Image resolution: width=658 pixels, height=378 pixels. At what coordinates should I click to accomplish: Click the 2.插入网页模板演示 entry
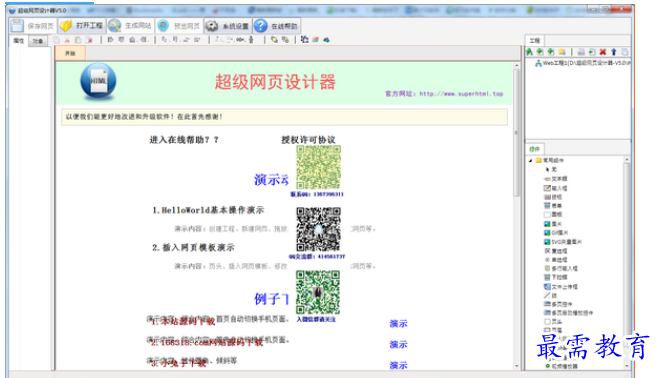click(193, 248)
